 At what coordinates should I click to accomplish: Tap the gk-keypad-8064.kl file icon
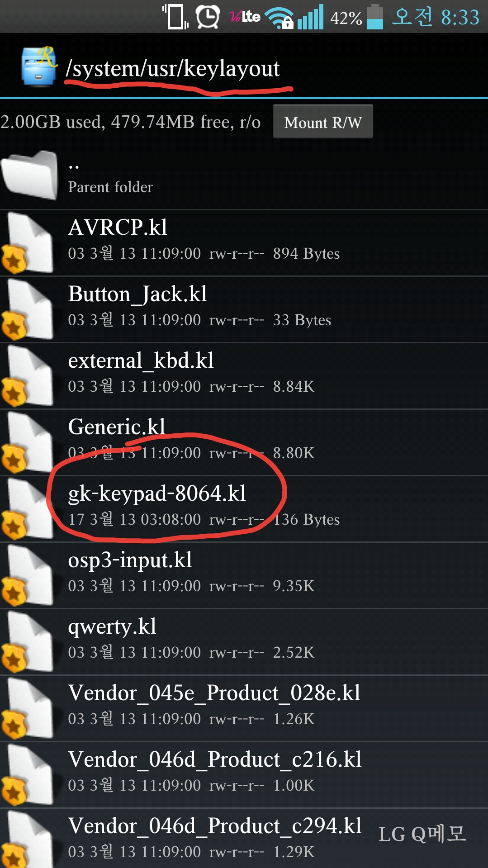[x=27, y=509]
